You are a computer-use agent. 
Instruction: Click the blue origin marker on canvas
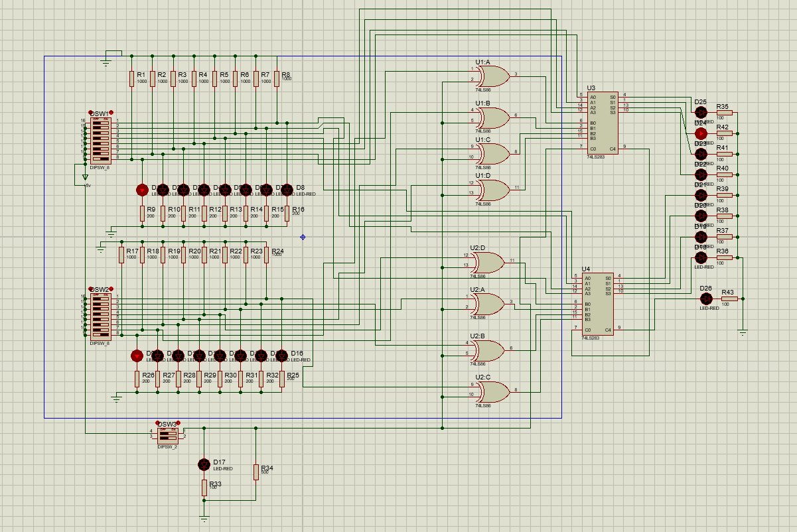click(303, 237)
